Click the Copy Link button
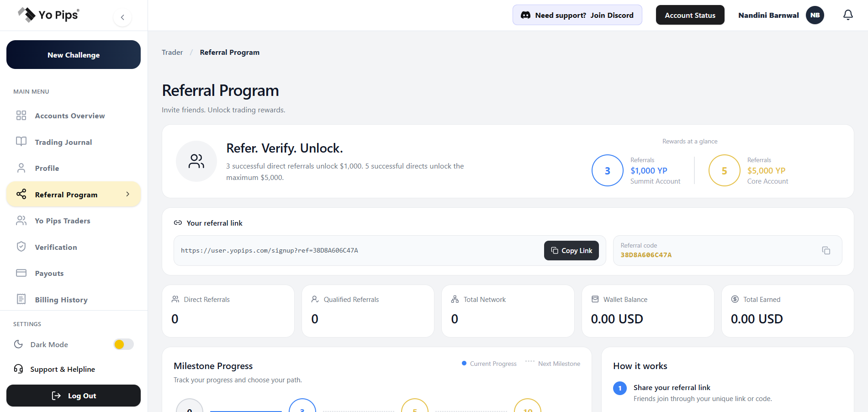Screen dimensions: 868x412 (572, 250)
